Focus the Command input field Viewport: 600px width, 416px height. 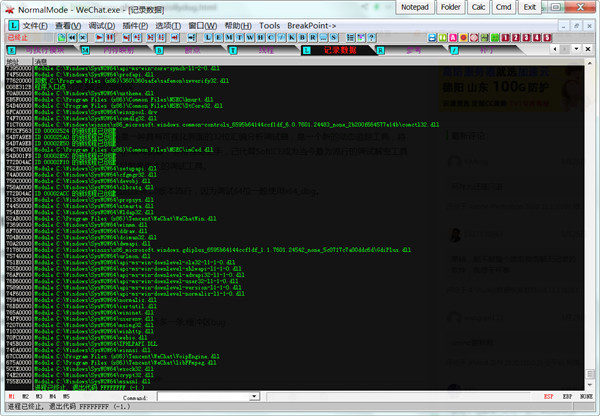pos(204,396)
